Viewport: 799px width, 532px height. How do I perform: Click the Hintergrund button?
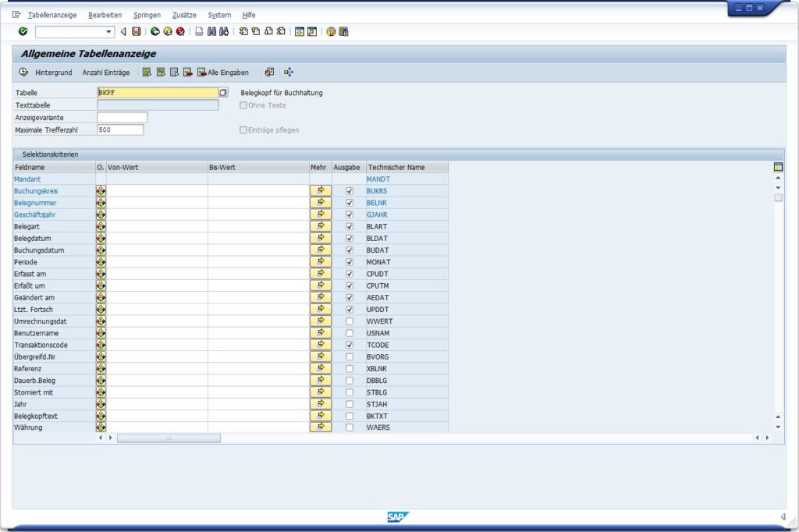(x=54, y=73)
